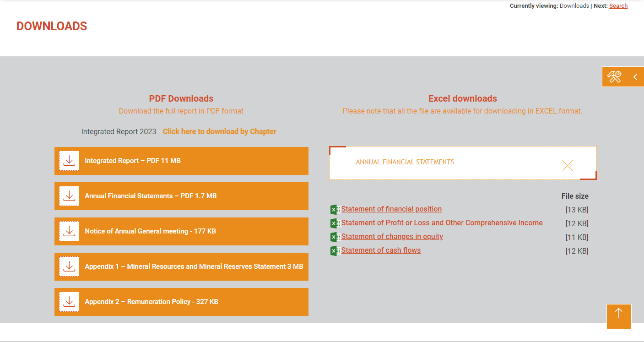The width and height of the screenshot is (644, 342).
Task: Download Statement of financial position Excel file
Action: click(391, 209)
